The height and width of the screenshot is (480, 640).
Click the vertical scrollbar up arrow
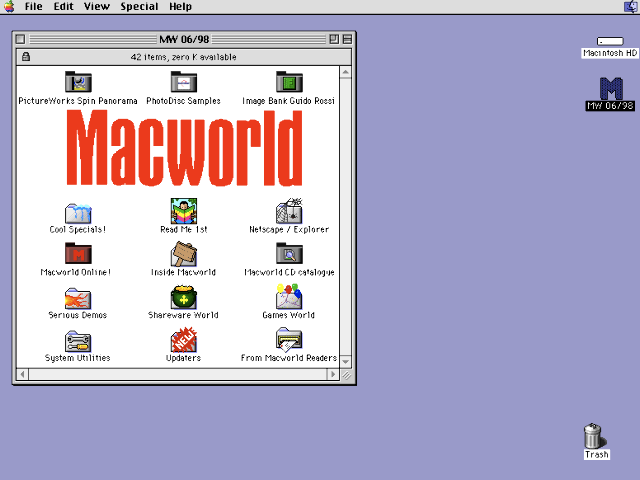point(346,72)
